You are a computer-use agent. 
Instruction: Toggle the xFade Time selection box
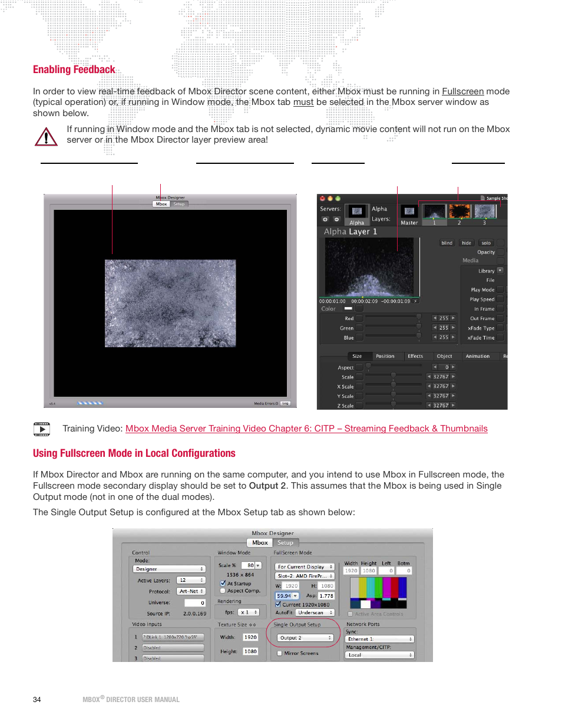[x=500, y=338]
